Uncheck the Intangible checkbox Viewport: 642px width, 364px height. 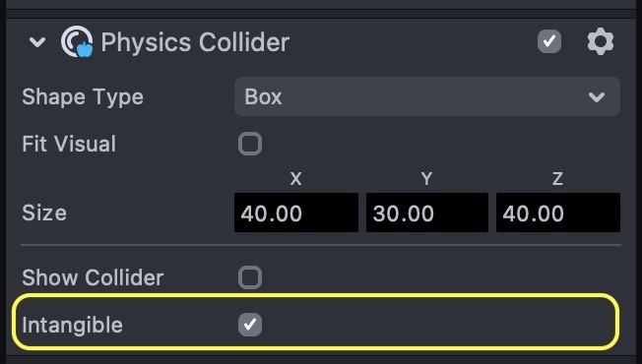pos(250,325)
